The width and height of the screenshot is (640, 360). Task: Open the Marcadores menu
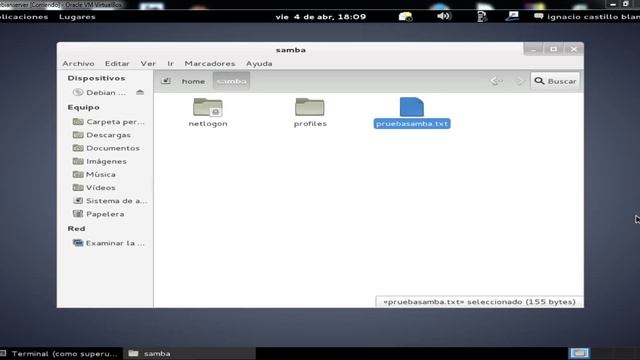pos(210,64)
